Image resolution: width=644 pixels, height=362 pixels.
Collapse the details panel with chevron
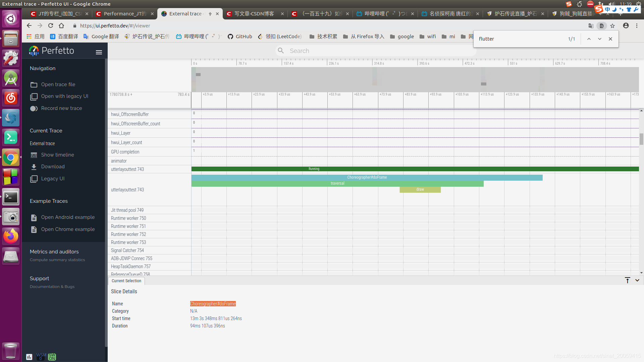coord(637,280)
